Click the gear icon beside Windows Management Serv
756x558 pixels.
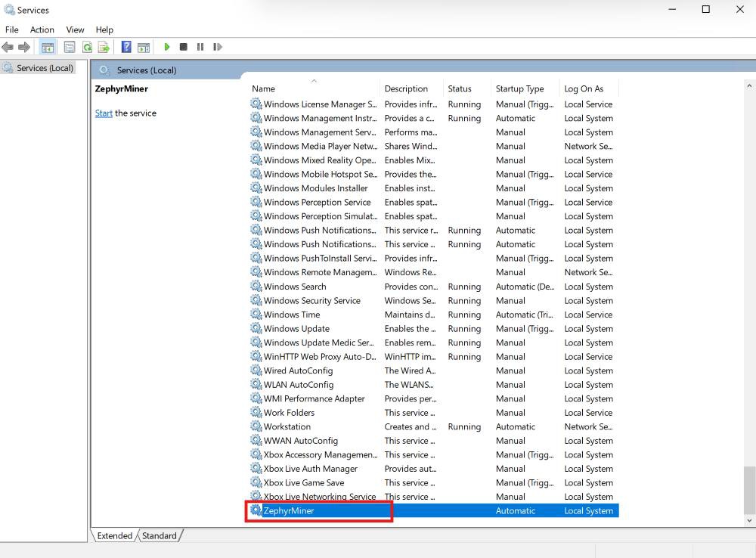click(256, 132)
